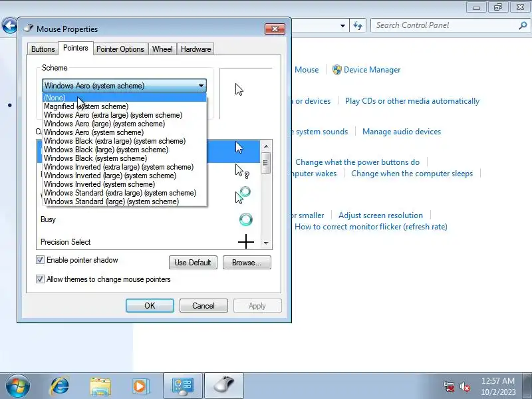
Task: Open Manage audio devices link
Action: pyautogui.click(x=402, y=132)
